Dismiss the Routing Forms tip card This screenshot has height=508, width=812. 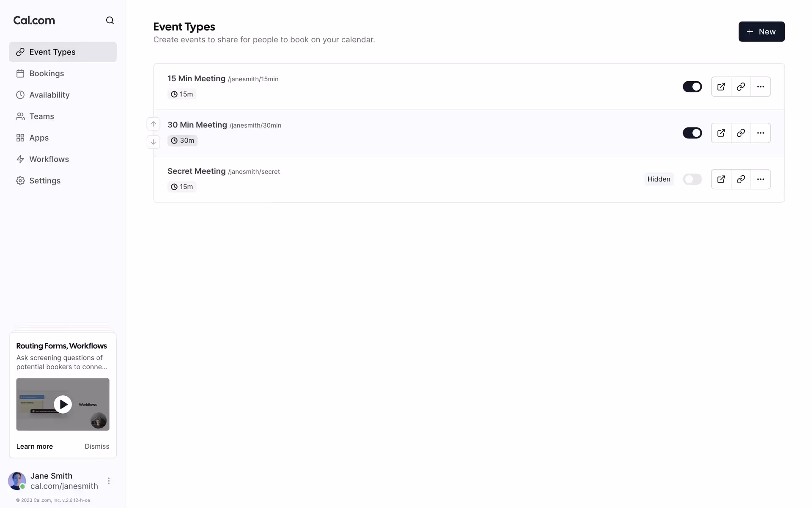click(97, 446)
